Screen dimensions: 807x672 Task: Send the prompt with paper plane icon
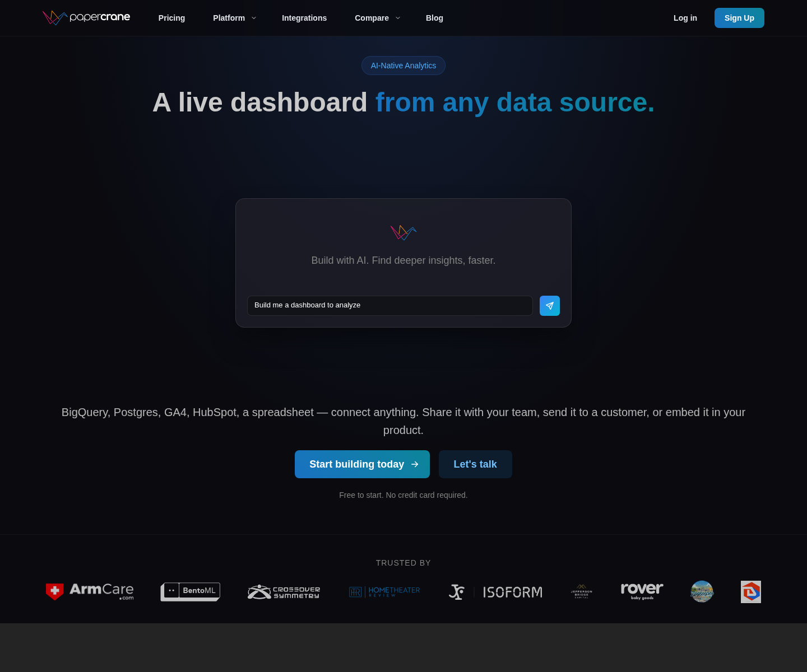[550, 306]
